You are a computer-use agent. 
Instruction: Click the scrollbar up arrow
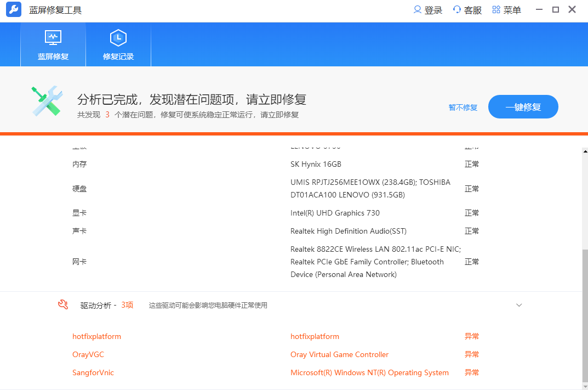coord(584,151)
